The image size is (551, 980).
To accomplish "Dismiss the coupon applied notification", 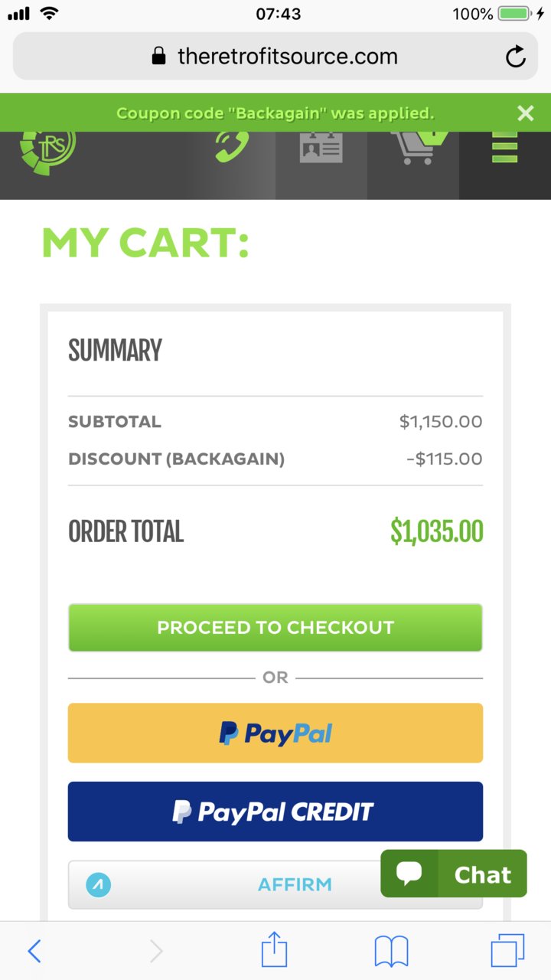I will [x=525, y=113].
